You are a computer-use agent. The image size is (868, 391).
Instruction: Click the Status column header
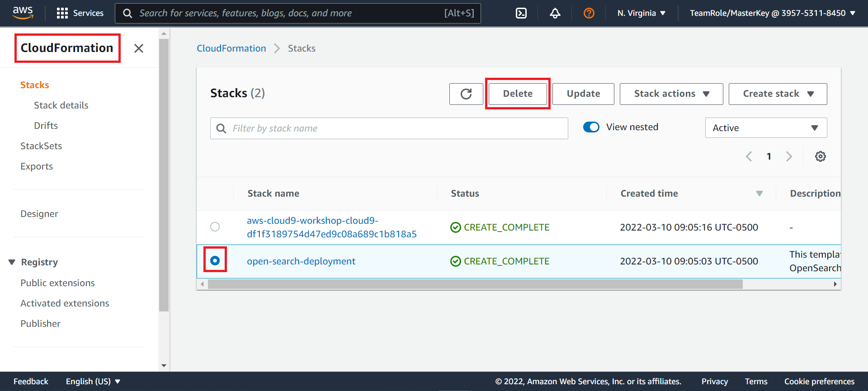(465, 193)
